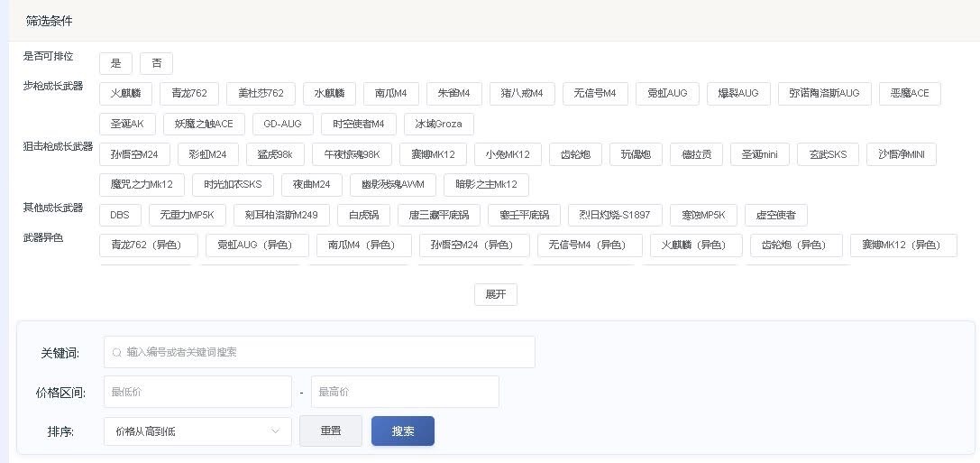Focus the 最高价 maximum price field
Screen dimensions: 980x463
click(x=405, y=392)
